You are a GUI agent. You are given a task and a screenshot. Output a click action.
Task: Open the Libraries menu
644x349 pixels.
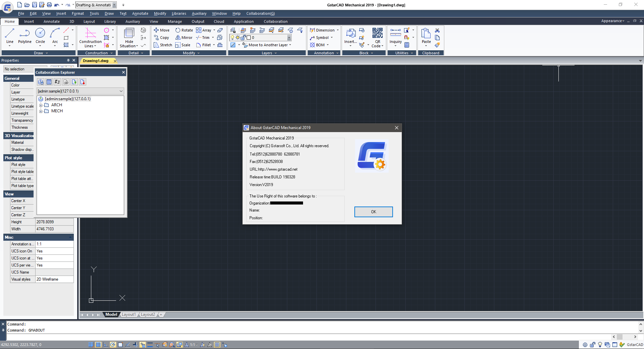179,13
